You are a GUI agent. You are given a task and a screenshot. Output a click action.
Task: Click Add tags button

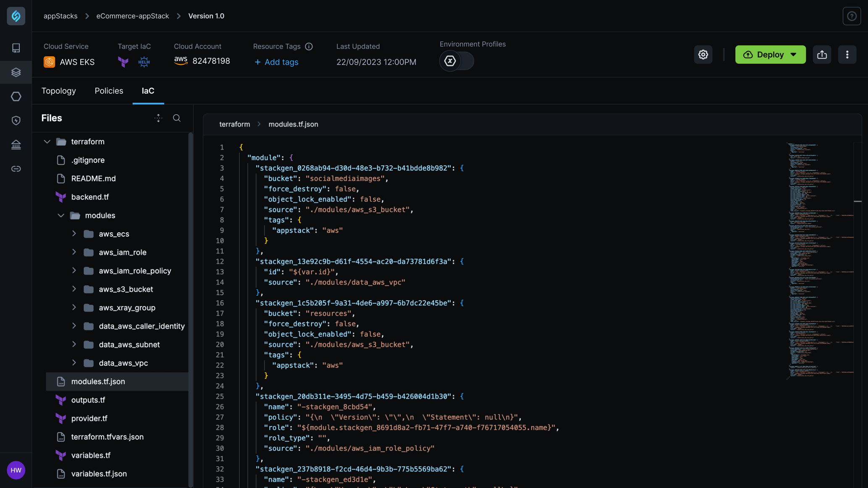pyautogui.click(x=276, y=62)
